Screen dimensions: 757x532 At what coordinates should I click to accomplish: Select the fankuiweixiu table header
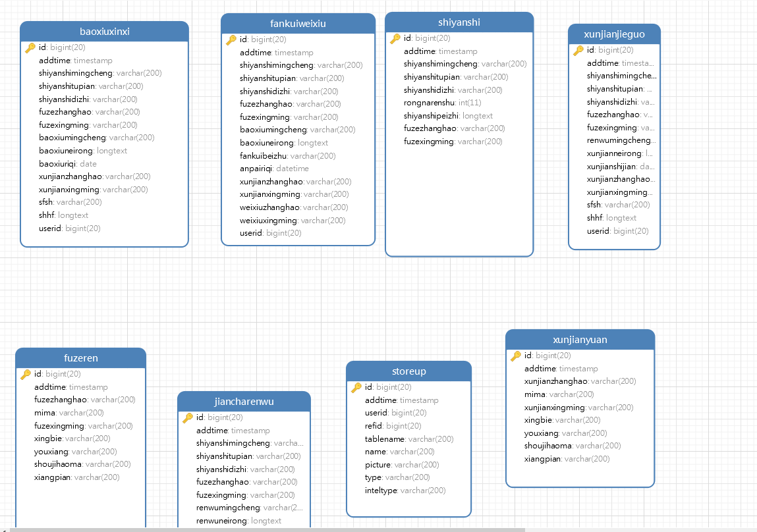tap(298, 23)
